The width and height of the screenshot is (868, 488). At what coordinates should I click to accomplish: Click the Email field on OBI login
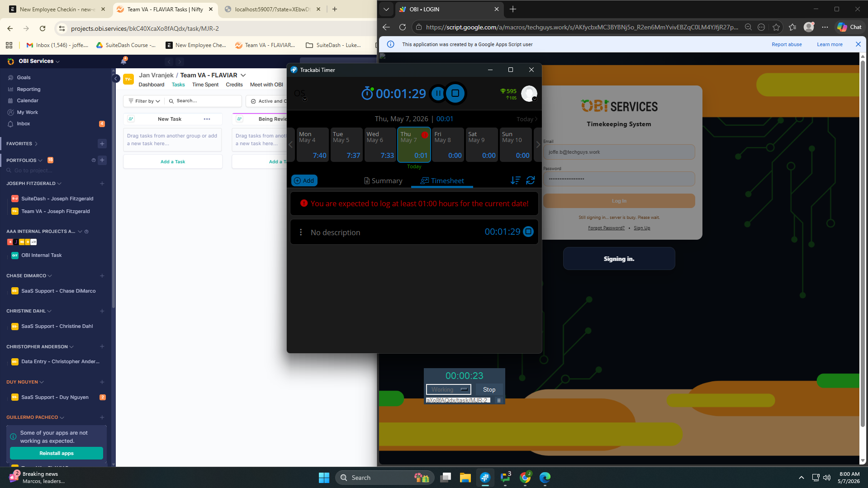(x=619, y=152)
